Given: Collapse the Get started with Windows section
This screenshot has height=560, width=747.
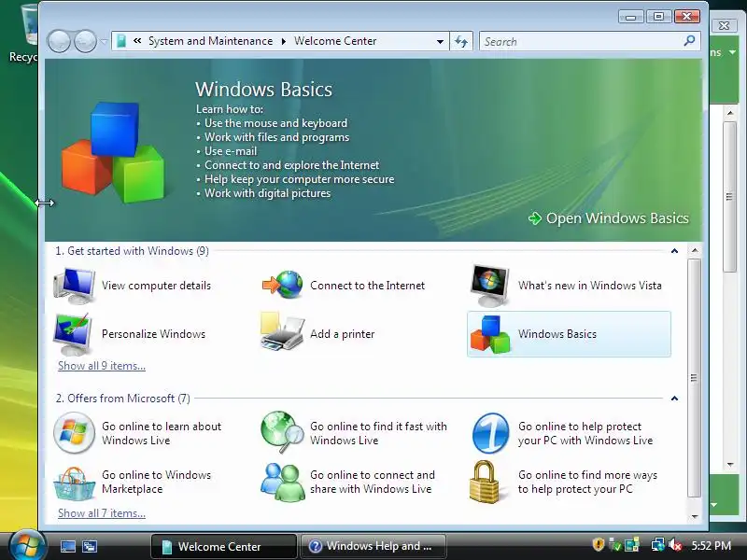Looking at the screenshot, I should 674,251.
